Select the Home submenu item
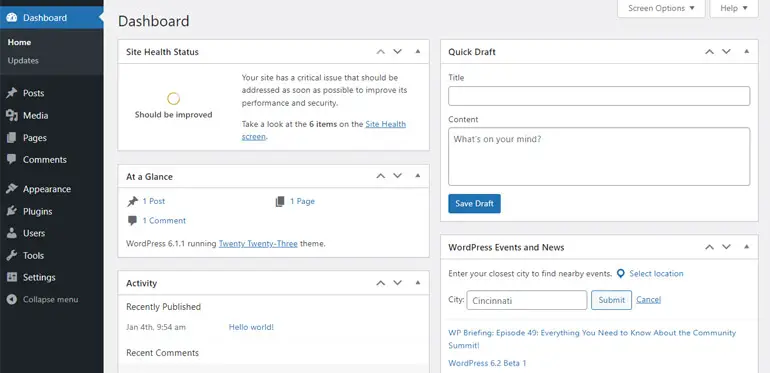The width and height of the screenshot is (770, 373). click(19, 42)
